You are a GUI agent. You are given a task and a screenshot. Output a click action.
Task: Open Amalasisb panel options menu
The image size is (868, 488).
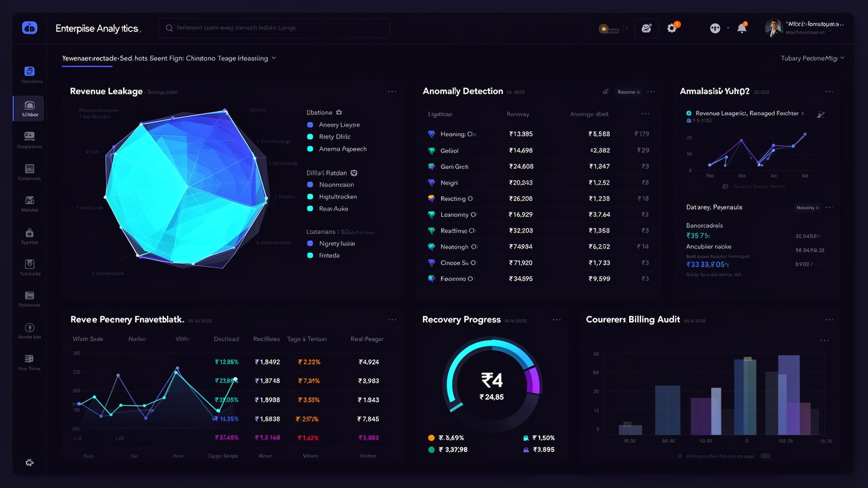(x=829, y=92)
